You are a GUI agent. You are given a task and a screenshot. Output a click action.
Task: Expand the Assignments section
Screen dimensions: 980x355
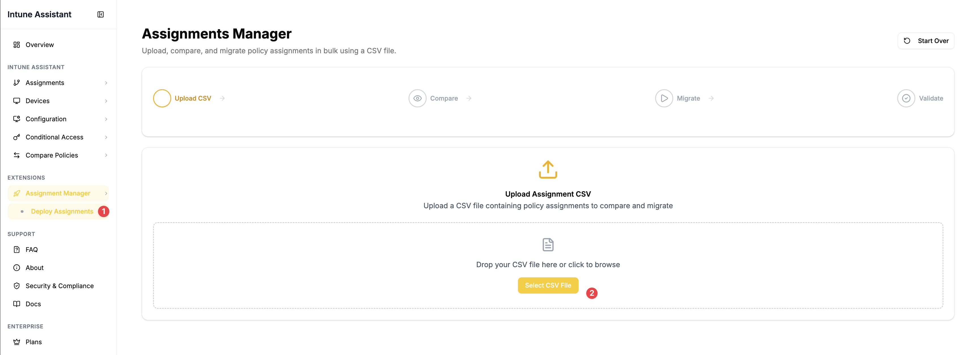[x=106, y=82]
